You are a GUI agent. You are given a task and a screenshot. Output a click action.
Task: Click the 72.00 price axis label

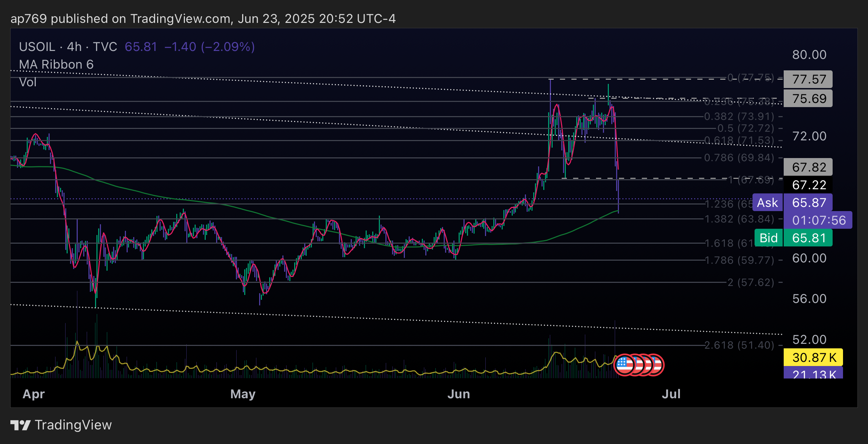point(809,136)
